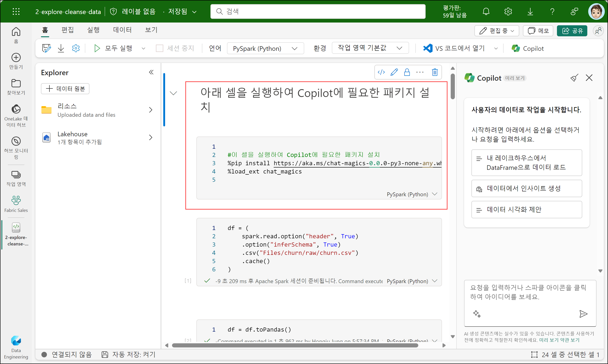This screenshot has width=608, height=364.
Task: Clear the Copilot chat with broom icon
Action: point(574,78)
